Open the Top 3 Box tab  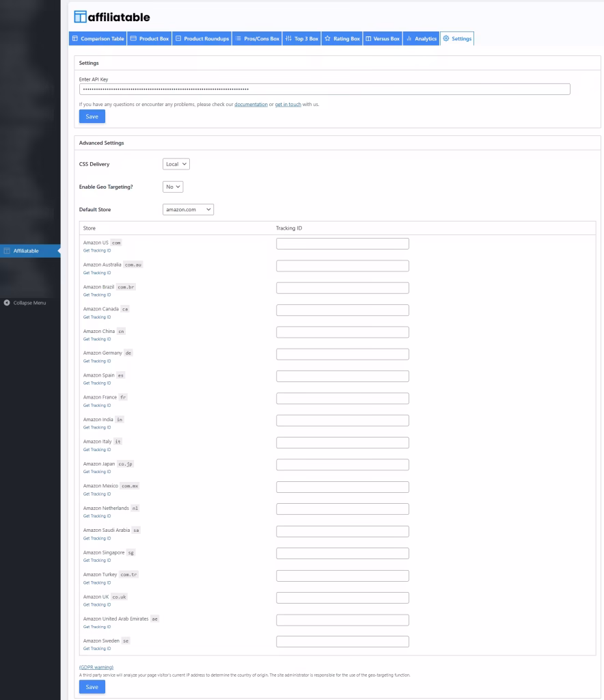(x=301, y=38)
